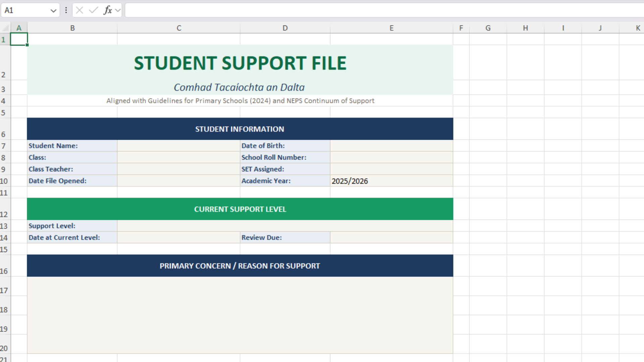This screenshot has height=362, width=644.
Task: Click the Cancel X formula icon
Action: point(79,10)
